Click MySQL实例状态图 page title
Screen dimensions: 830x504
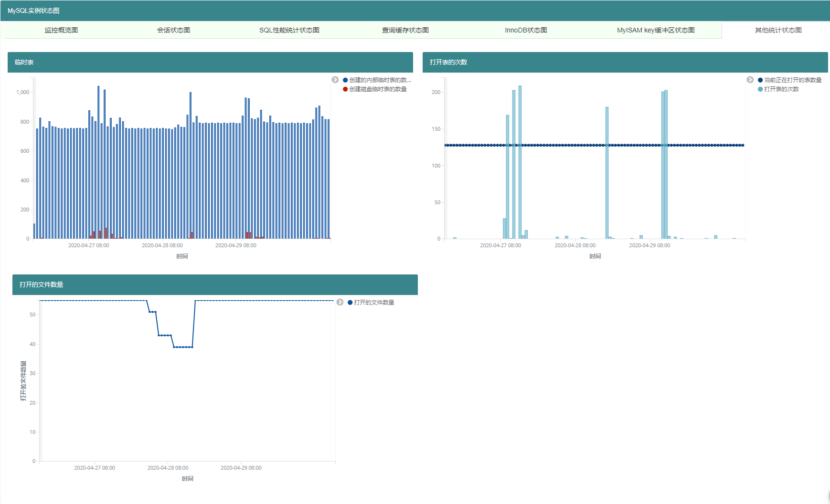(33, 10)
